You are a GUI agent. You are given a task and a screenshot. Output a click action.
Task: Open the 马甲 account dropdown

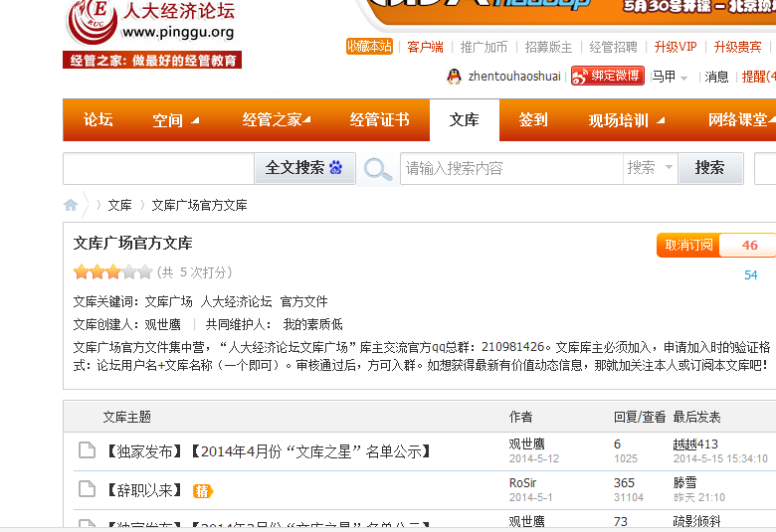(x=670, y=77)
